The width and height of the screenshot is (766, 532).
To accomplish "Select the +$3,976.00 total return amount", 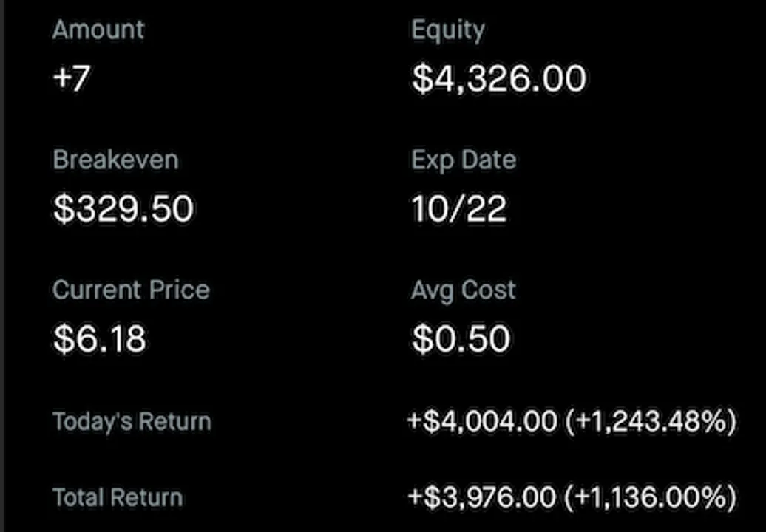I will click(481, 497).
